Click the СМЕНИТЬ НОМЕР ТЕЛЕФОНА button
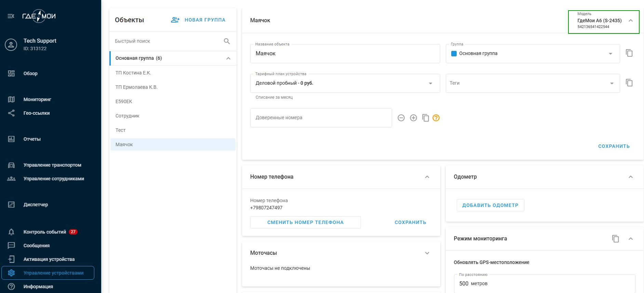Viewport: 644px width, 293px height. tap(305, 222)
